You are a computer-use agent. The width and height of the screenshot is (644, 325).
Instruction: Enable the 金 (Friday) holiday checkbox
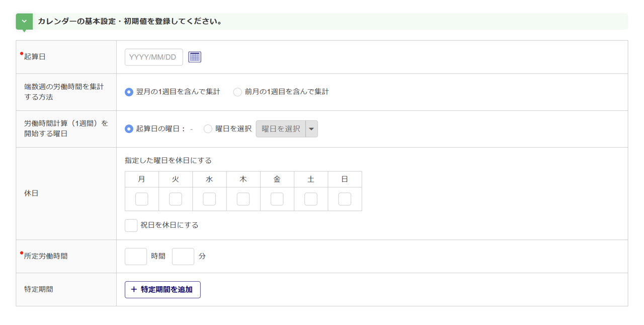coord(277,199)
